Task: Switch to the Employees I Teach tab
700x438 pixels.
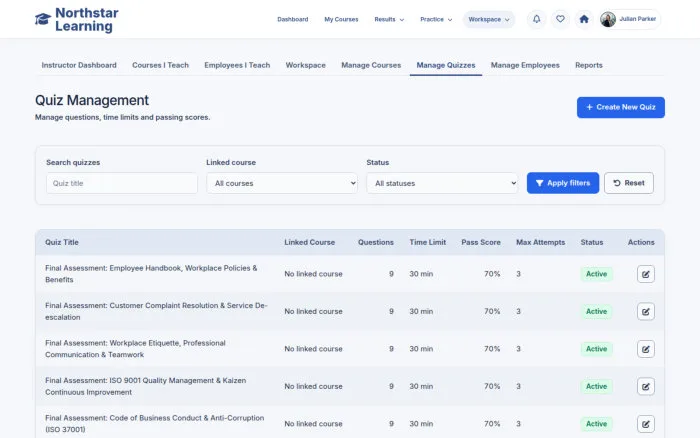Action: click(237, 65)
